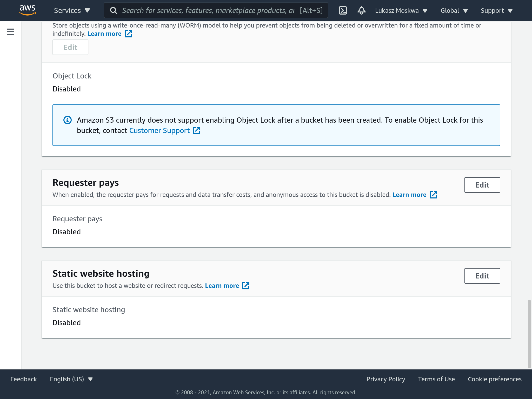Change the English (US) language selector
532x399 pixels.
coord(71,379)
